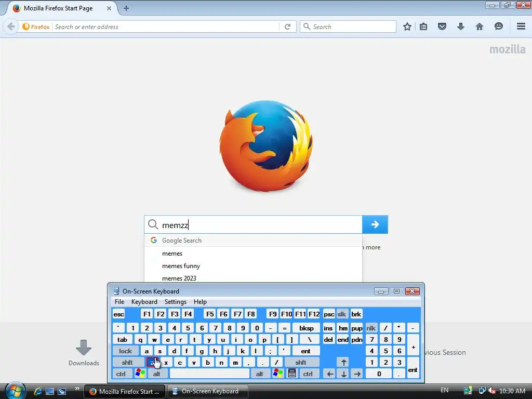Image resolution: width=532 pixels, height=399 pixels.
Task: Bookmark this page with the star icon
Action: click(407, 26)
